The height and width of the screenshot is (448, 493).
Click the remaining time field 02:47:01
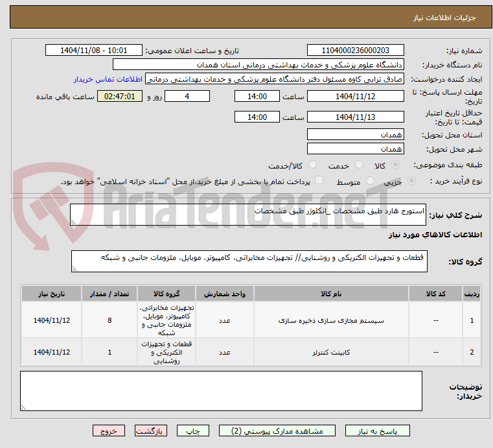coord(119,96)
